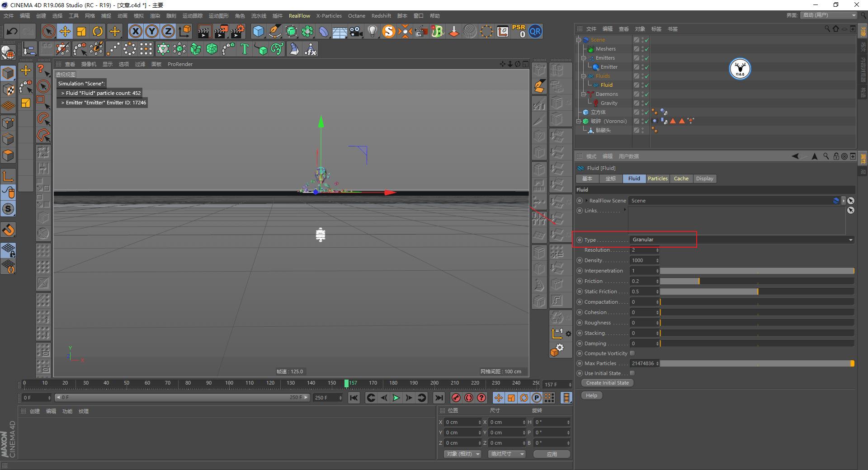Disable the Fluid object green checkmark
This screenshot has height=470, width=868.
pos(646,85)
